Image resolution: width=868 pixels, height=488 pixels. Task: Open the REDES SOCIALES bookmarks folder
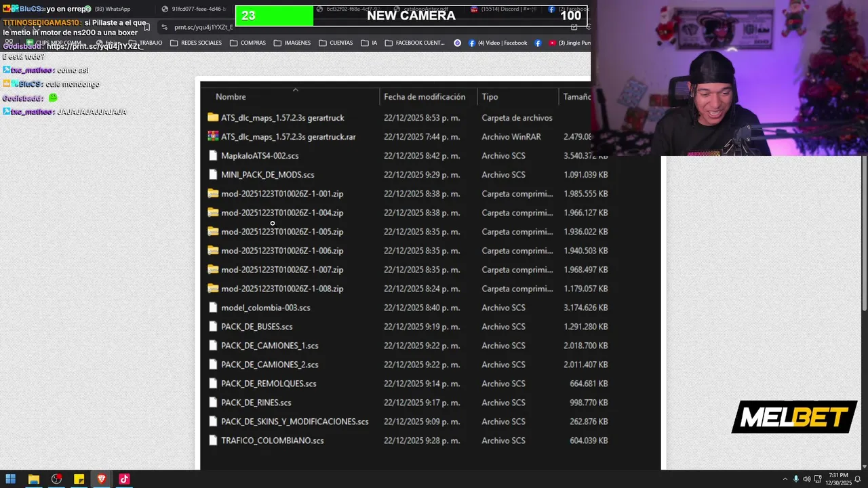click(195, 43)
